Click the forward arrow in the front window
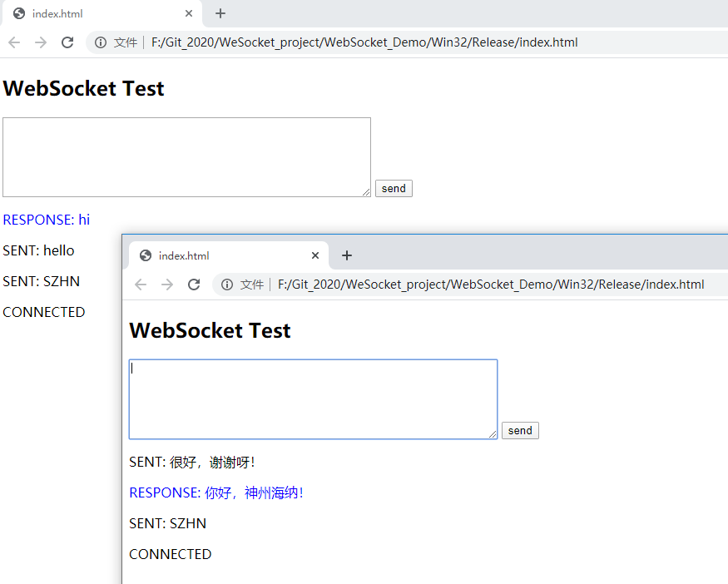Viewport: 728px width, 584px height. (x=167, y=285)
